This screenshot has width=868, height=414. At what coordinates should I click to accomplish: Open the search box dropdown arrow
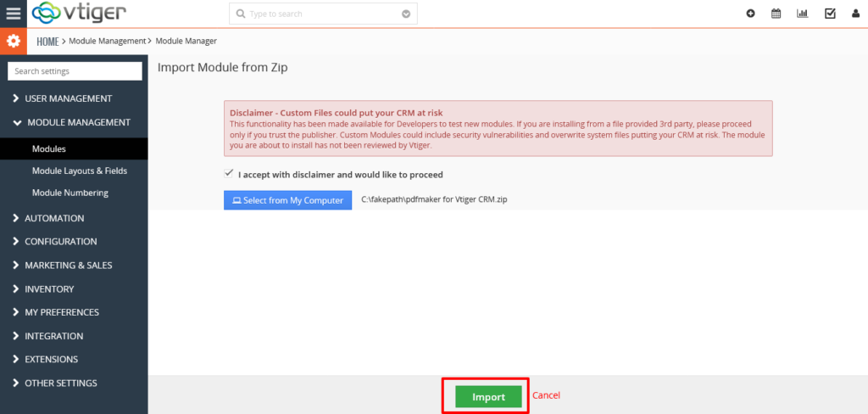click(x=406, y=14)
